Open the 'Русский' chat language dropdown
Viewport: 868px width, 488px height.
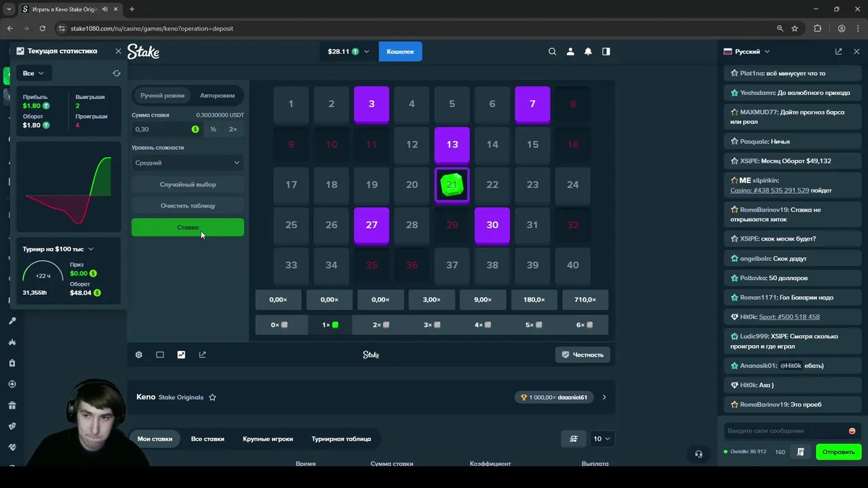747,52
